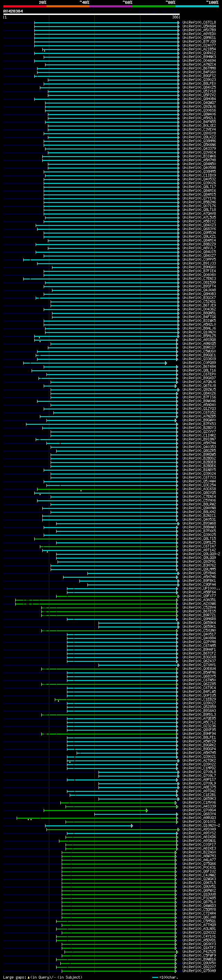This screenshot has height=980, width=222.
Task: Open hit UniRef100_A5X7B9
Action: (199, 30)
